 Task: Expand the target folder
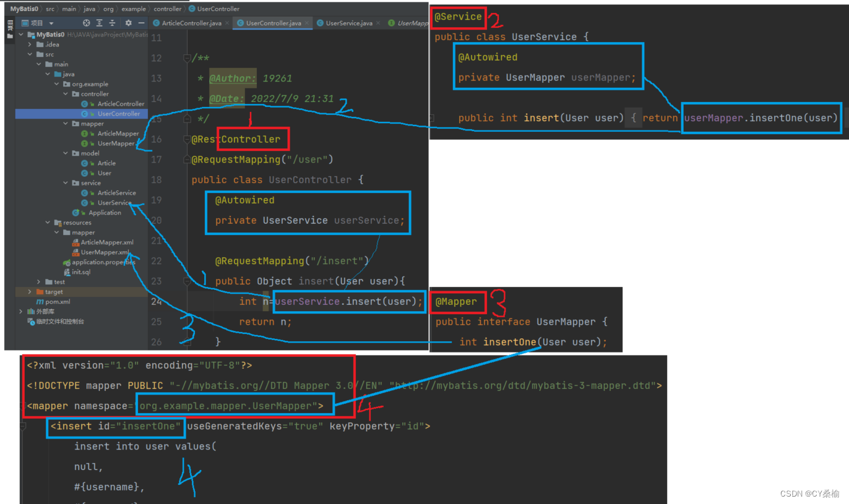click(30, 292)
